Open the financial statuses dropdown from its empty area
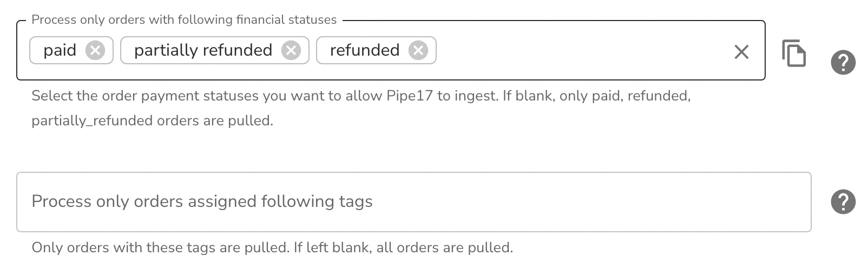 (x=582, y=50)
